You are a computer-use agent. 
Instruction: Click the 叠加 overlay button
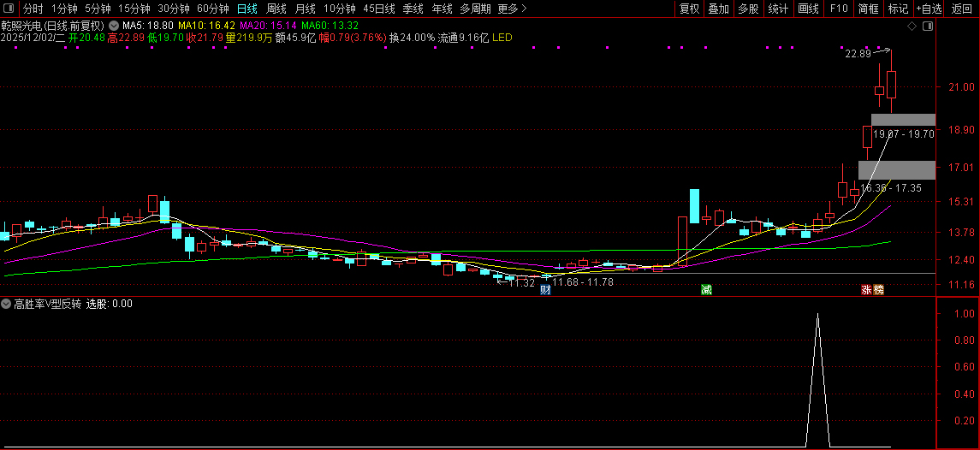[x=719, y=9]
